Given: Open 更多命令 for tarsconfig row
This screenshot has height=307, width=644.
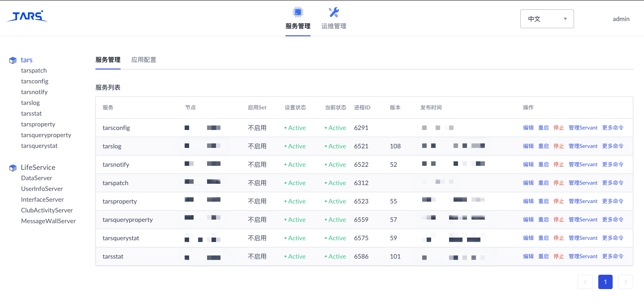Looking at the screenshot, I should coord(613,128).
